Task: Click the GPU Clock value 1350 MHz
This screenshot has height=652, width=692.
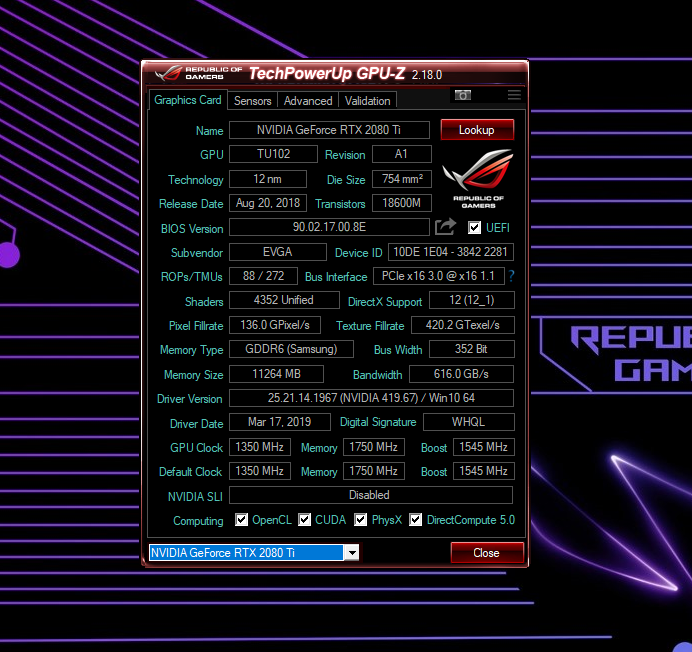Action: 260,447
